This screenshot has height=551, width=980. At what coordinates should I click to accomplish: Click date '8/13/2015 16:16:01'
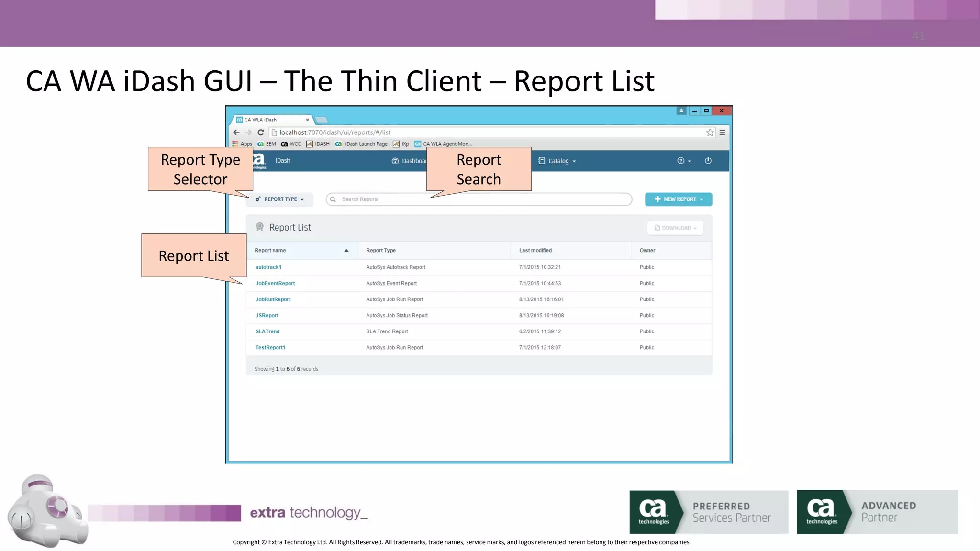click(542, 299)
